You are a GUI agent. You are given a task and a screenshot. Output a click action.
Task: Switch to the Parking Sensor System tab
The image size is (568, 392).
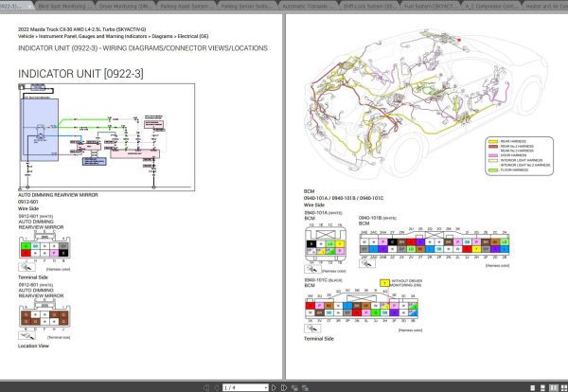tap(246, 6)
